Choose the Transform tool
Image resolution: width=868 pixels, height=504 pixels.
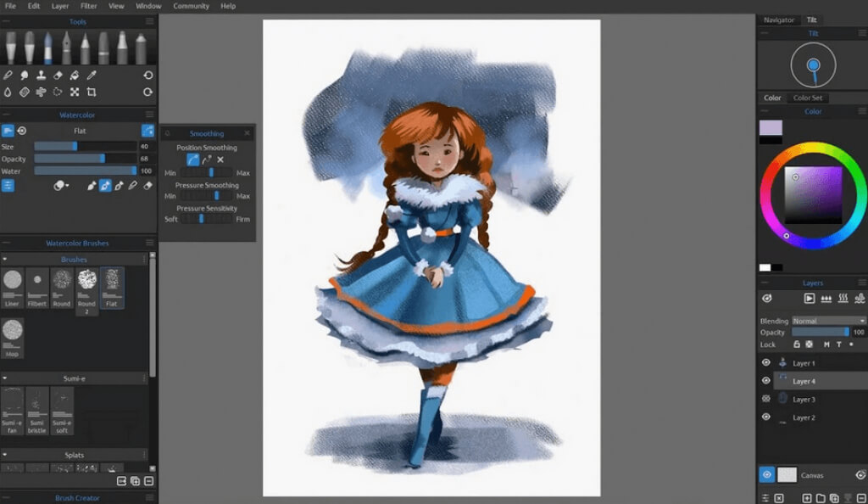pos(75,92)
